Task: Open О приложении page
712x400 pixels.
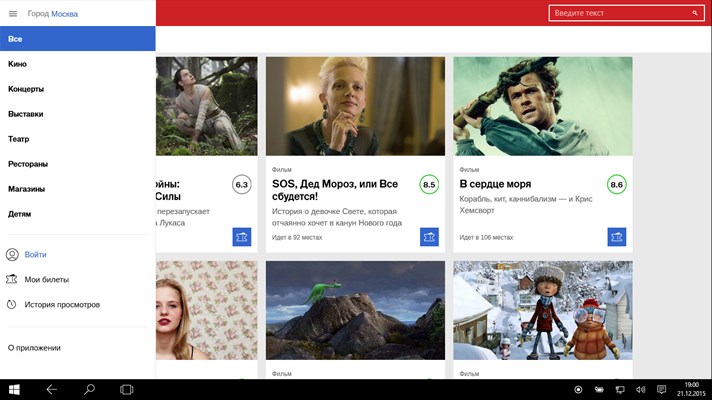Action: [x=34, y=348]
